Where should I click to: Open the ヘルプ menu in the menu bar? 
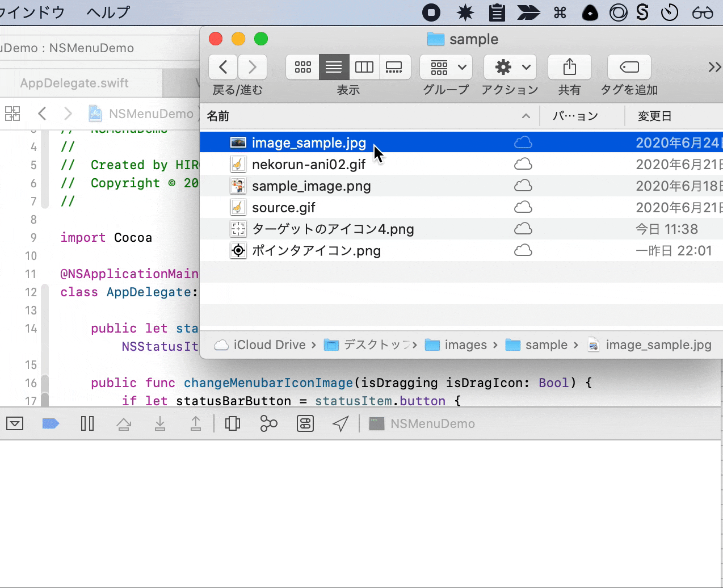pyautogui.click(x=108, y=12)
